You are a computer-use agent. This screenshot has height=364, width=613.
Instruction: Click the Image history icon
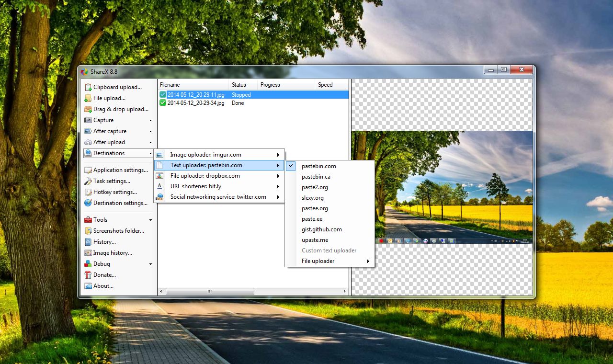coord(88,253)
